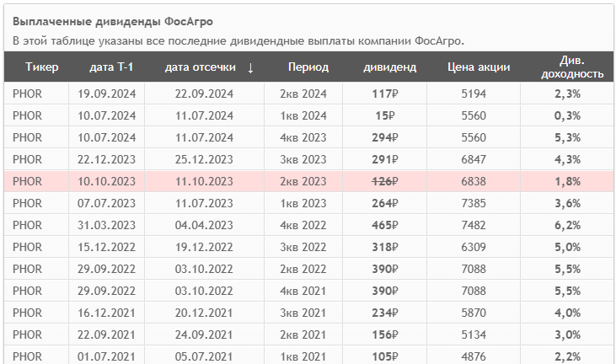The height and width of the screenshot is (364, 616).
Task: Select the yield 0,3%
Action: pos(568,115)
